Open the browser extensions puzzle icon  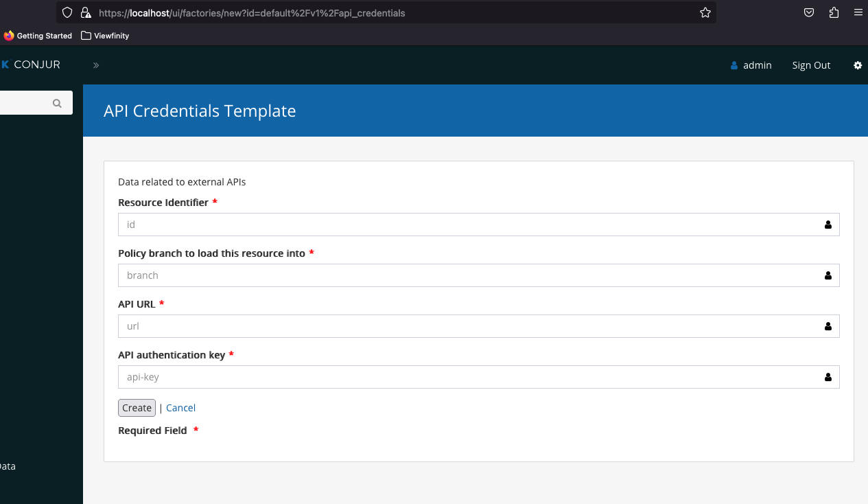pos(834,12)
